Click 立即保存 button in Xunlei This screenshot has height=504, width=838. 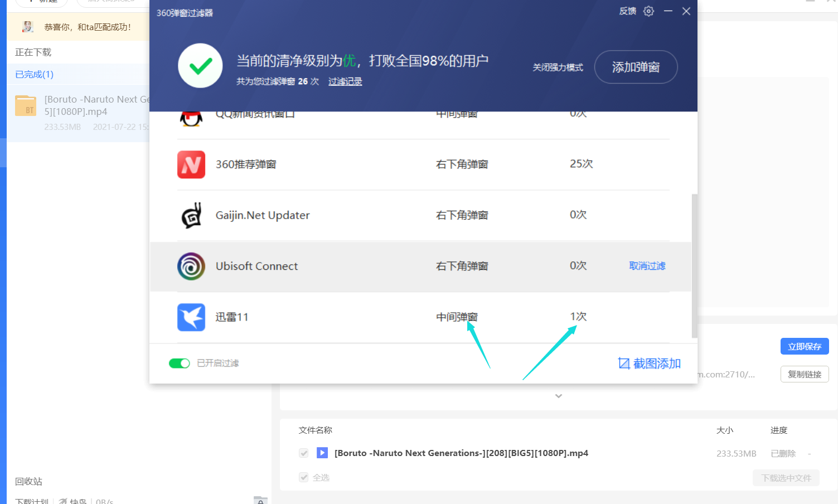[x=805, y=346]
